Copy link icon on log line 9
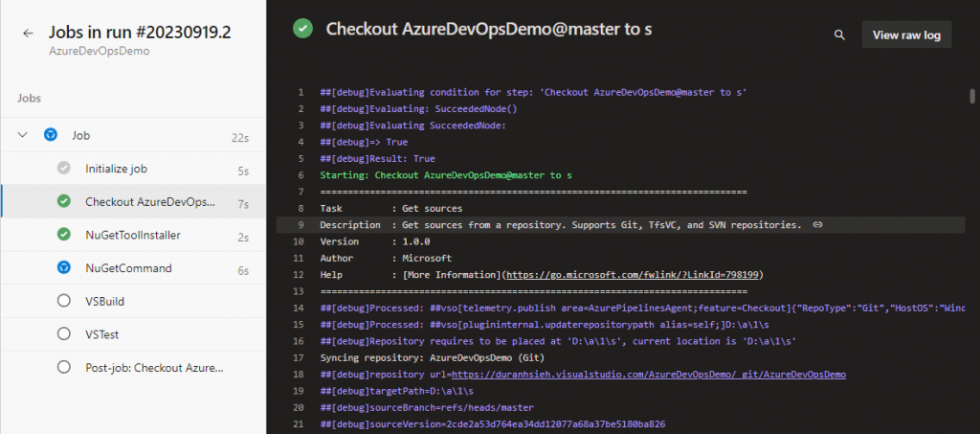This screenshot has height=434, width=980. [817, 224]
